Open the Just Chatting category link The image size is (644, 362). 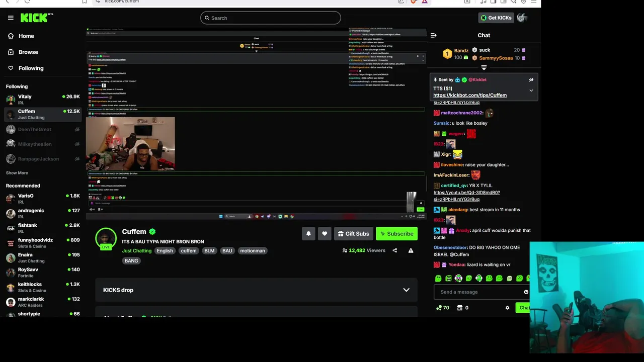pyautogui.click(x=136, y=251)
